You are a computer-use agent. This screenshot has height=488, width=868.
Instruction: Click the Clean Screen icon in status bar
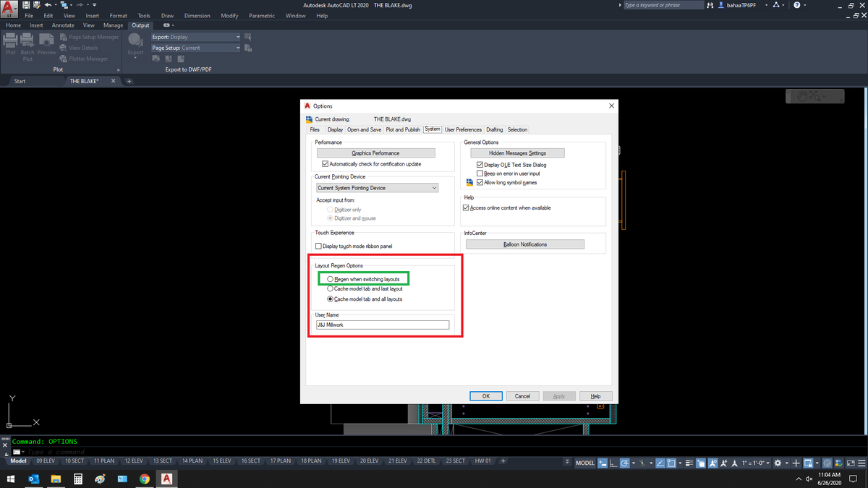(850, 463)
